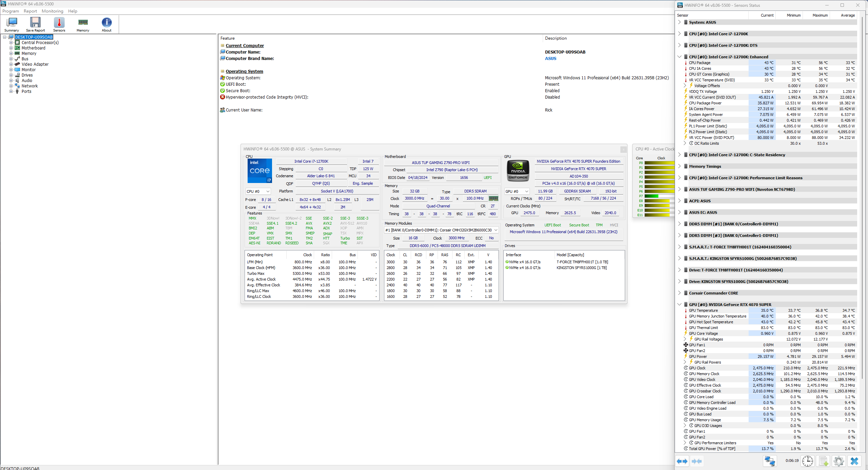Collapse the DESKTOP-U09SOAB root node
Image resolution: width=868 pixels, height=470 pixels.
coord(5,37)
